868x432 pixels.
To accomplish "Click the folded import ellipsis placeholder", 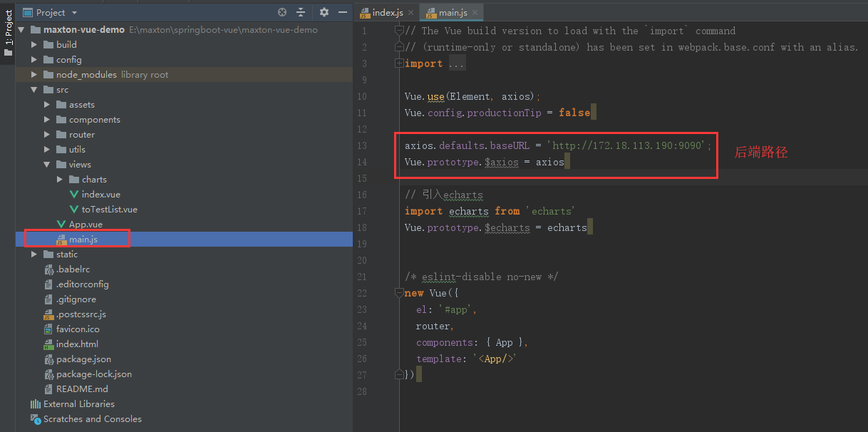I will 456,63.
